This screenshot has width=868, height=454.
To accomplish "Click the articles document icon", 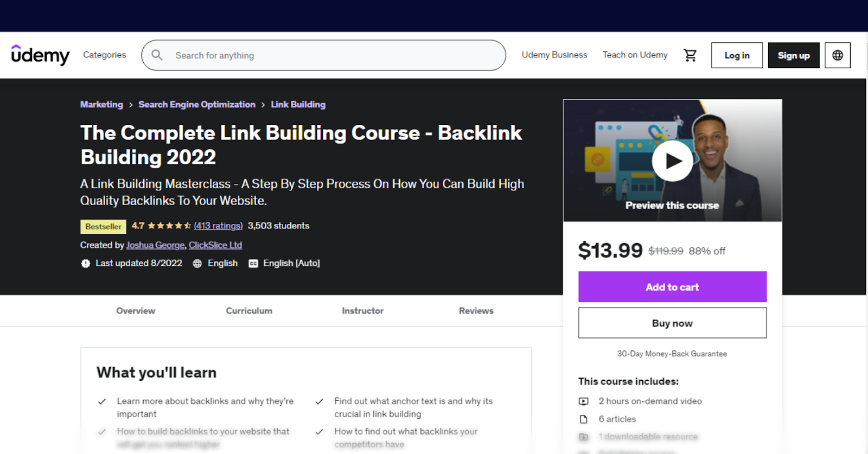I will point(584,419).
